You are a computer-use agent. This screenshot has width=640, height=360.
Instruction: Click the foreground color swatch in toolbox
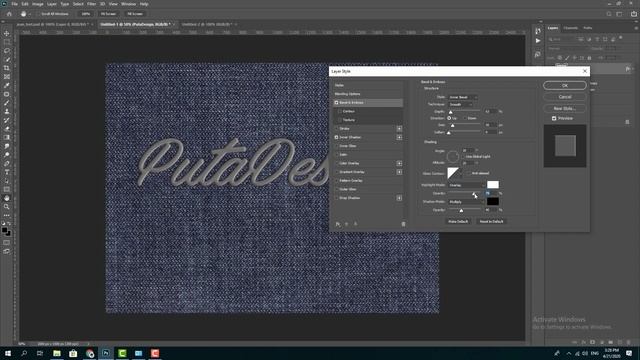pos(4,231)
